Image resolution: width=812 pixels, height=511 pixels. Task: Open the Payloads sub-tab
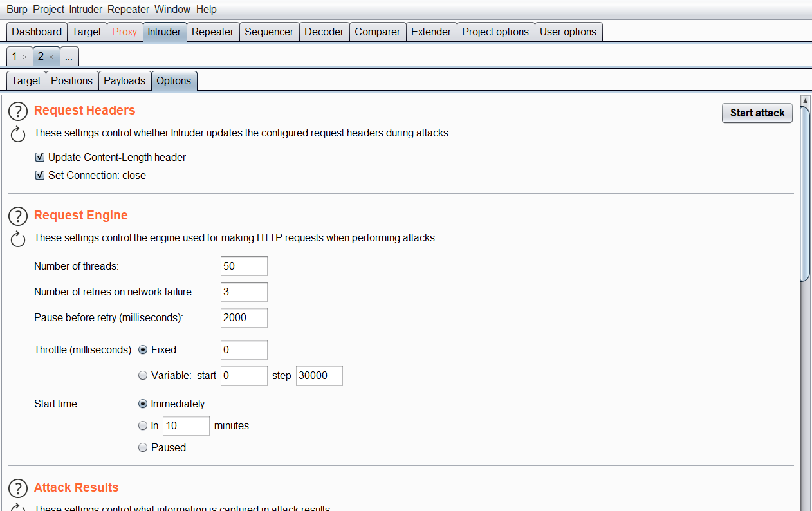pyautogui.click(x=124, y=80)
